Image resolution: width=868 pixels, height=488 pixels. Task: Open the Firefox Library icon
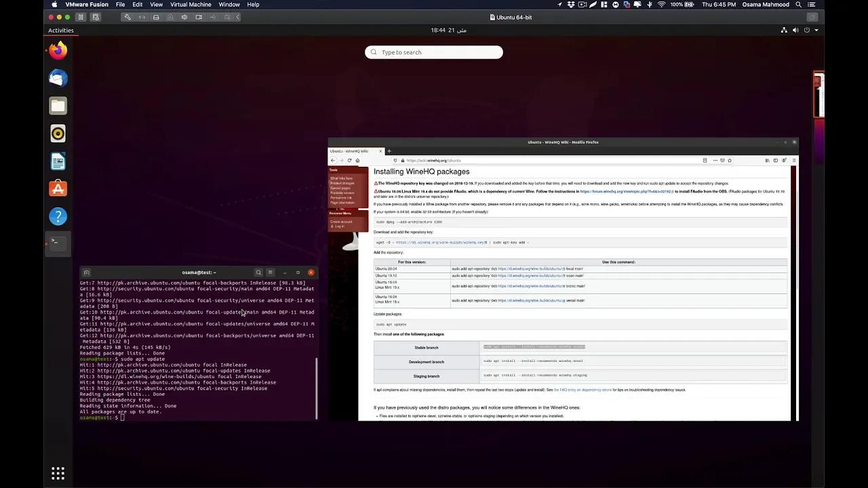coord(766,161)
